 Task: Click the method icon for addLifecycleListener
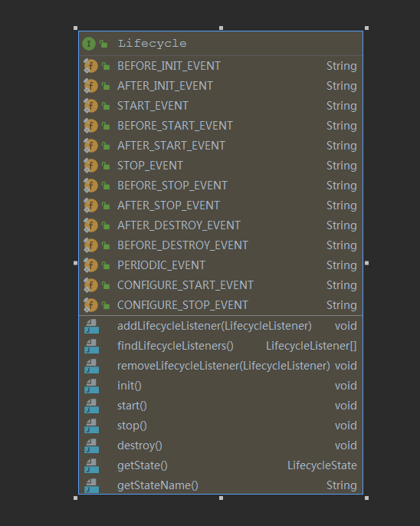(91, 326)
